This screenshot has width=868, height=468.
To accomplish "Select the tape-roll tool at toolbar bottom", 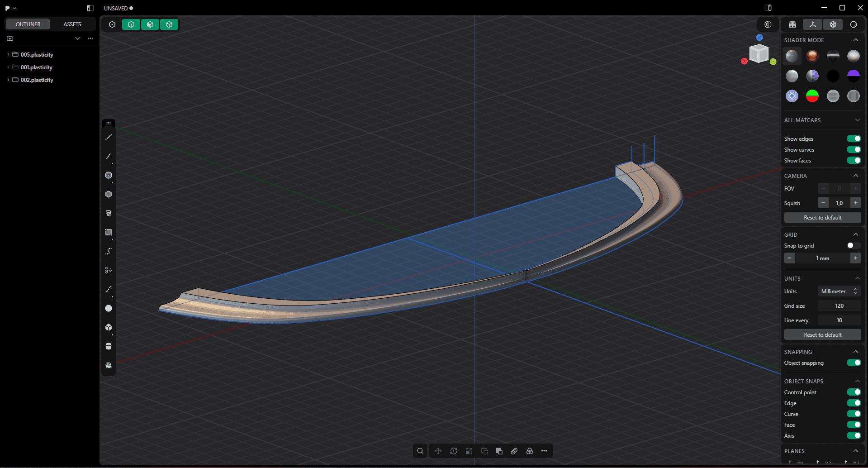I will (109, 365).
